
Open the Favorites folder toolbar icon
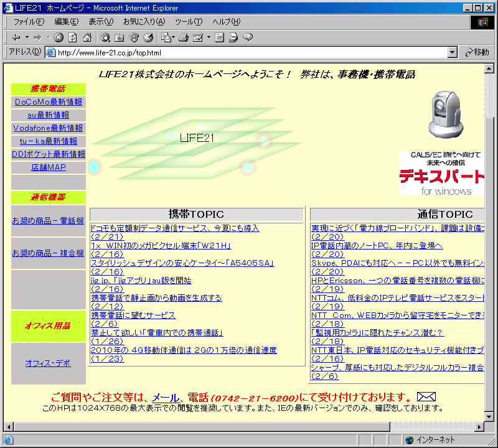tap(119, 37)
